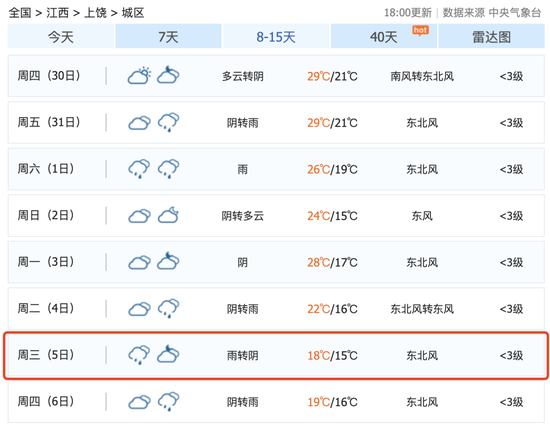Open the 雷达图 radar tab
The width and height of the screenshot is (550, 427).
(x=491, y=36)
